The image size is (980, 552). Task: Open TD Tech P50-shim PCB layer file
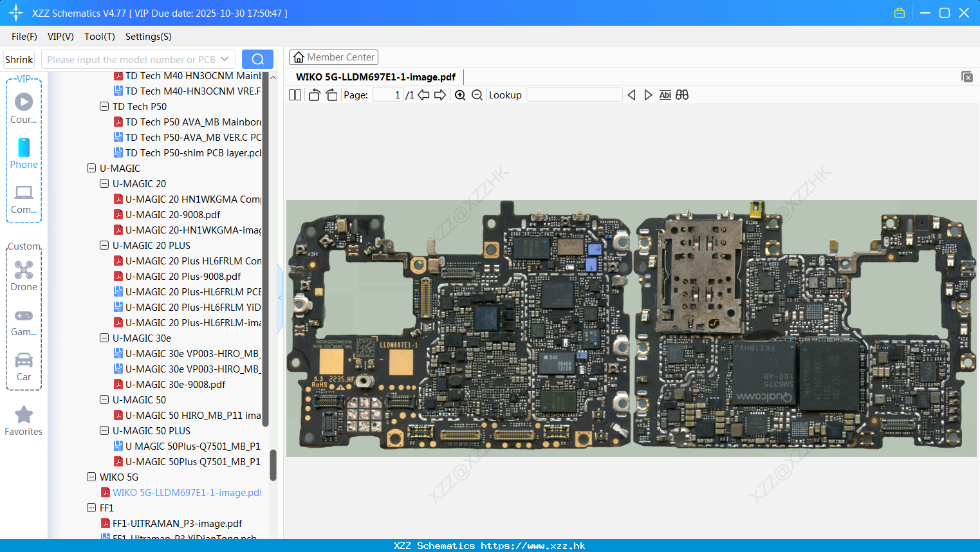(187, 153)
